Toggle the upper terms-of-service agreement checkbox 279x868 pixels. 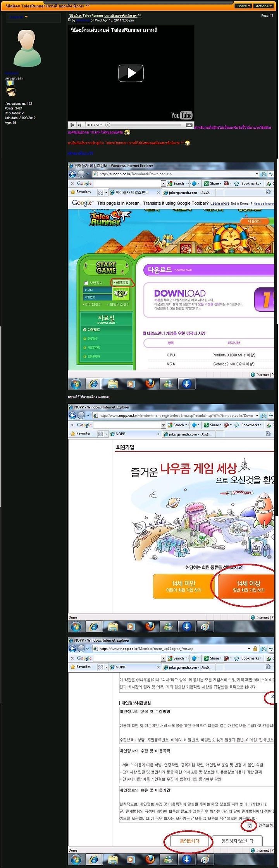pyautogui.click(x=273, y=696)
